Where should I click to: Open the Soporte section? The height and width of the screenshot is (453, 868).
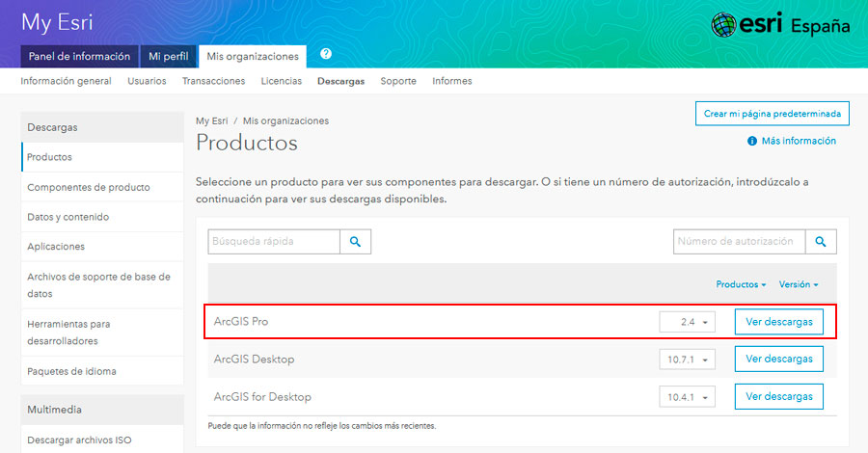[398, 81]
